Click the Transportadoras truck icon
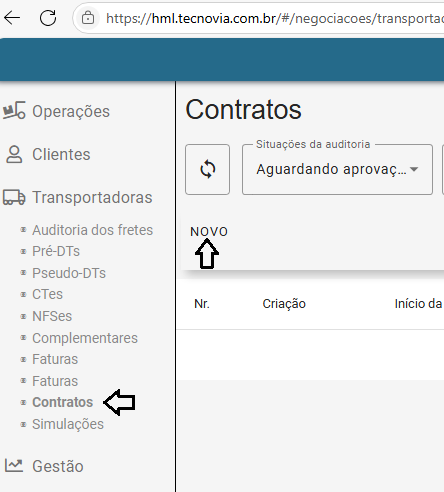 [14, 197]
